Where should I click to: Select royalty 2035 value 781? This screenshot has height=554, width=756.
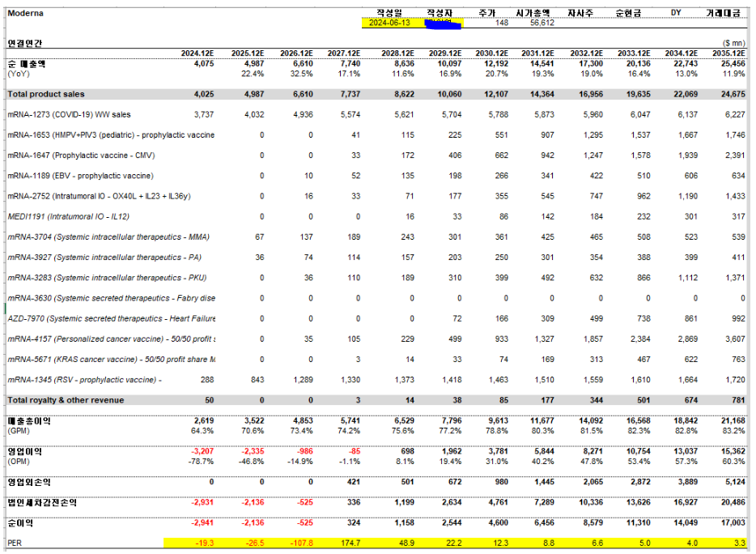pos(738,400)
